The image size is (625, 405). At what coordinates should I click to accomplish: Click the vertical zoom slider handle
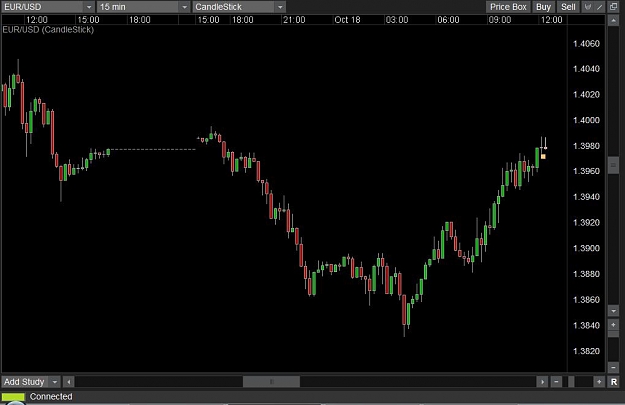(x=613, y=334)
